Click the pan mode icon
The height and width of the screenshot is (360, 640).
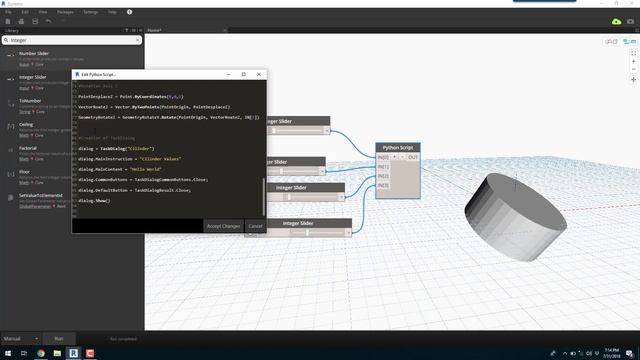coord(633,80)
